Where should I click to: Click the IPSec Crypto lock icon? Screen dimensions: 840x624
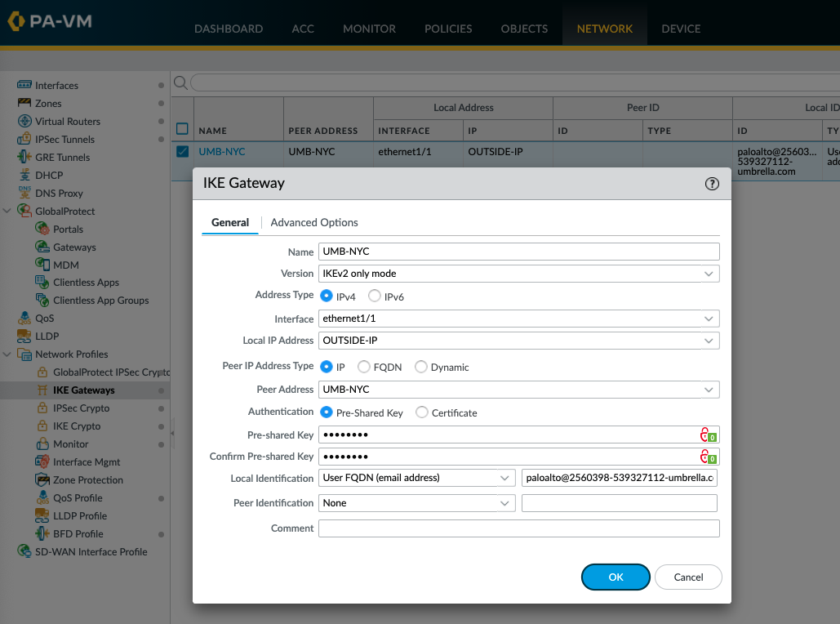tap(42, 408)
